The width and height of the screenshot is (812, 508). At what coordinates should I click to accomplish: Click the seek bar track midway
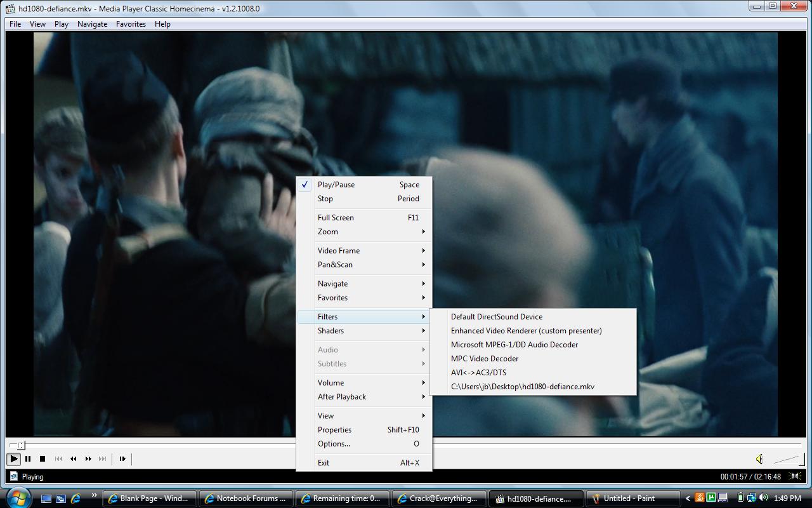coord(406,445)
